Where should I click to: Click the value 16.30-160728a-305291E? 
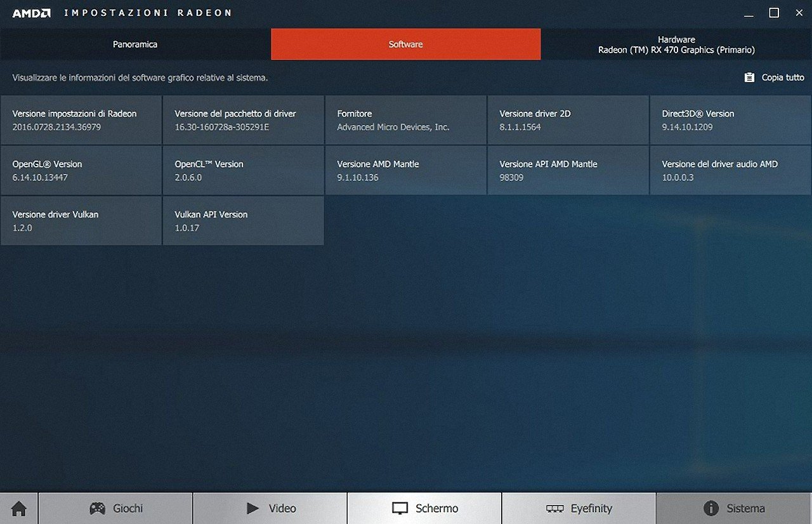click(x=222, y=127)
